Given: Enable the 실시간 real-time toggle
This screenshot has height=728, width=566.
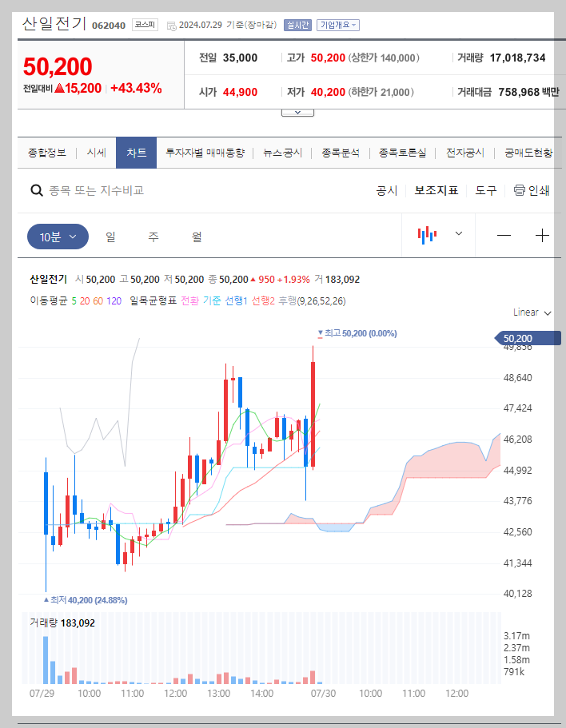Looking at the screenshot, I should [297, 25].
